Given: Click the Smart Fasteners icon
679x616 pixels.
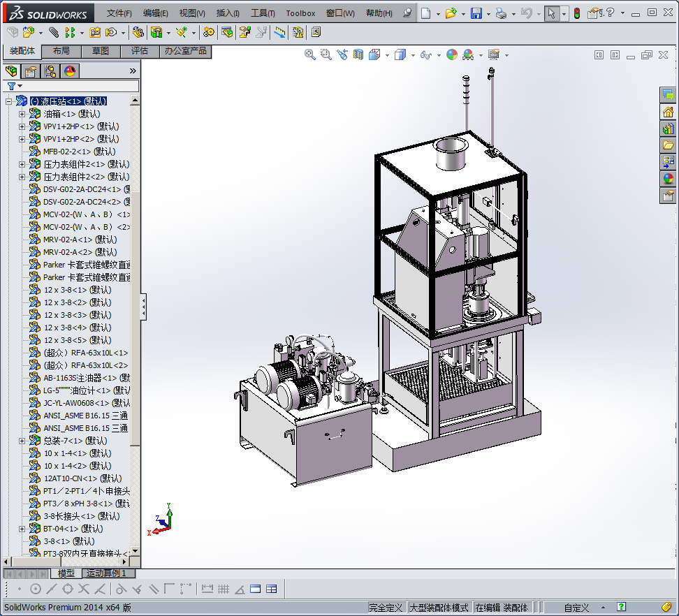Looking at the screenshot, I should [x=95, y=32].
